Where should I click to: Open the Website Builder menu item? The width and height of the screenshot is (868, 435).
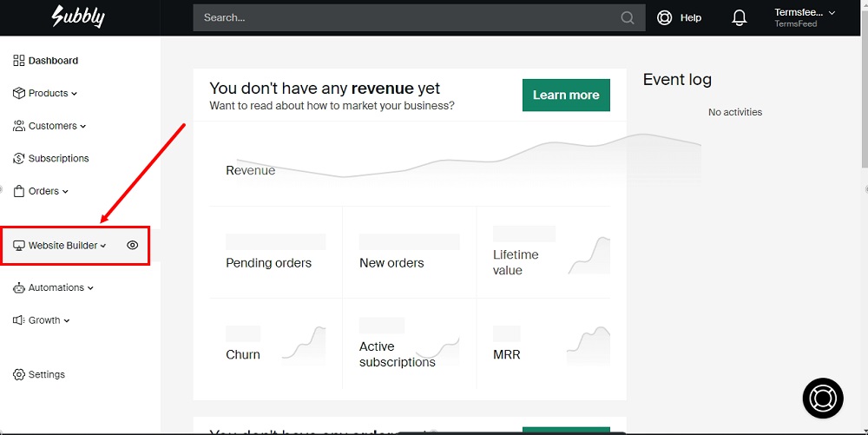(x=63, y=246)
